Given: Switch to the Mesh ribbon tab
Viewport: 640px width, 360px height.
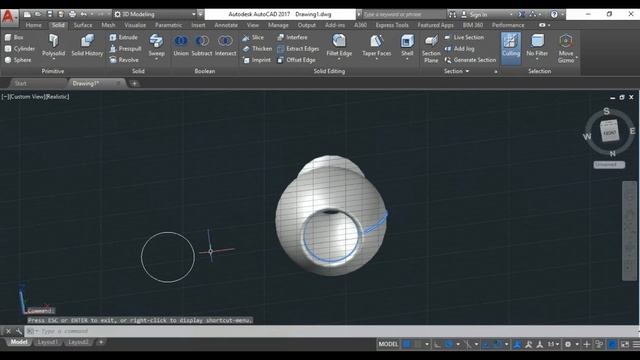Looking at the screenshot, I should click(108, 25).
